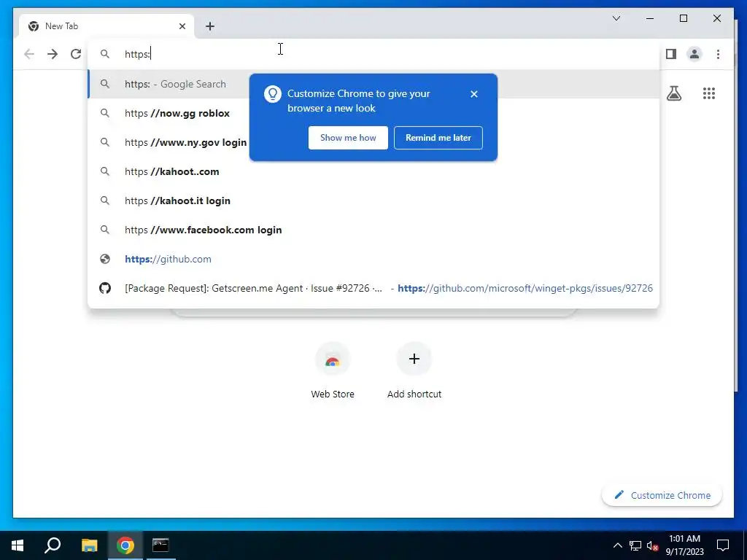
Task: Click the GitHub octocat icon in suggestions
Action: tap(105, 288)
